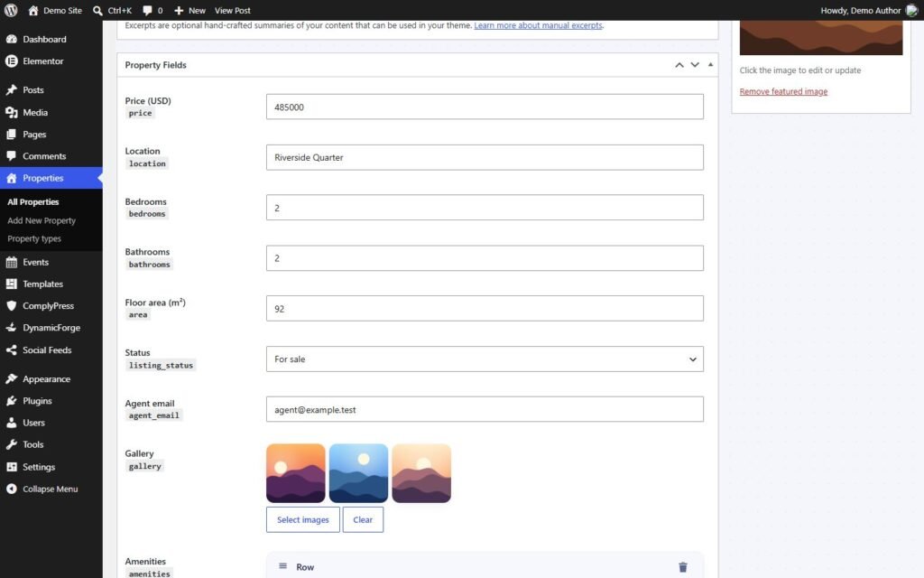Grab the Row drag handle icon

coord(282,566)
